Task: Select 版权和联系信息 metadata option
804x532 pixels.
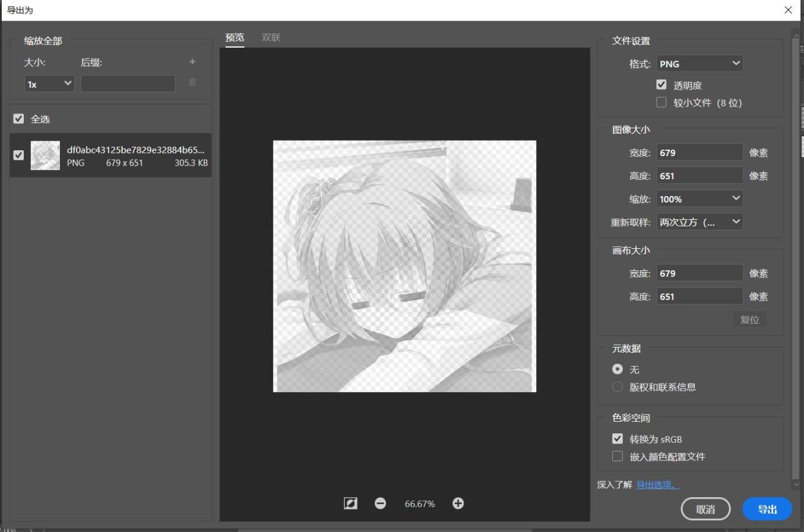Action: click(x=618, y=387)
